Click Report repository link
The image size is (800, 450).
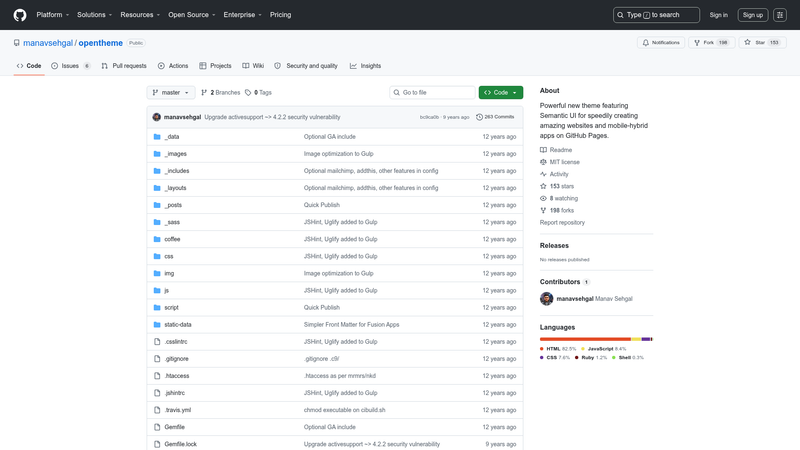point(562,222)
